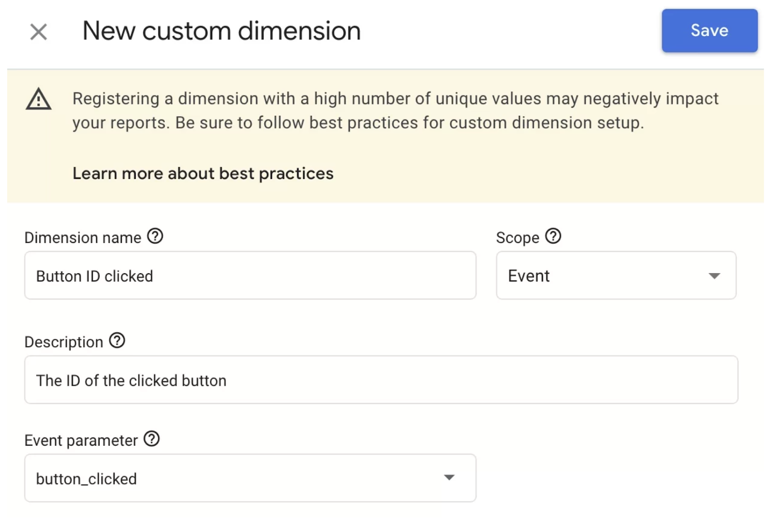Click the warning triangle icon
The width and height of the screenshot is (773, 532).
click(x=39, y=99)
